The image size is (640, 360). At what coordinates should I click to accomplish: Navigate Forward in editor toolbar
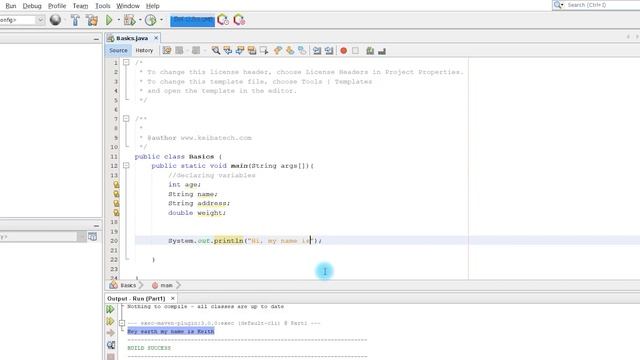point(196,50)
